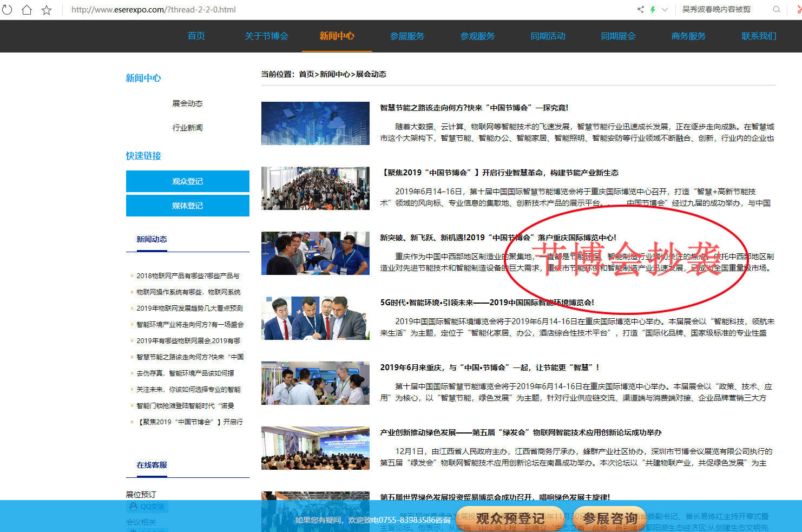Select the 新闻中心 navigation tab
802x532 pixels.
[x=337, y=36]
